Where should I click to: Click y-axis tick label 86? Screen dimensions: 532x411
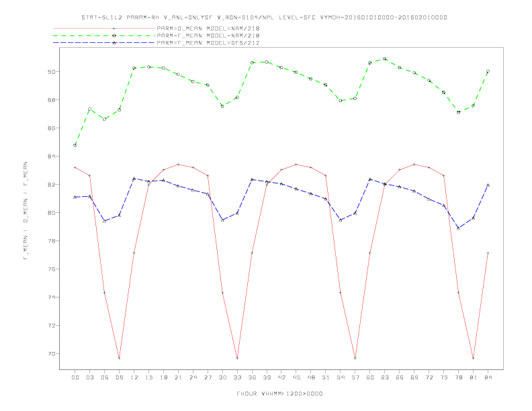[x=52, y=128]
